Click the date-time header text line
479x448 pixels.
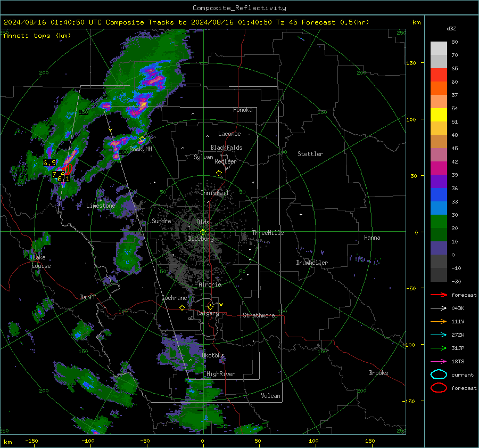(x=186, y=22)
